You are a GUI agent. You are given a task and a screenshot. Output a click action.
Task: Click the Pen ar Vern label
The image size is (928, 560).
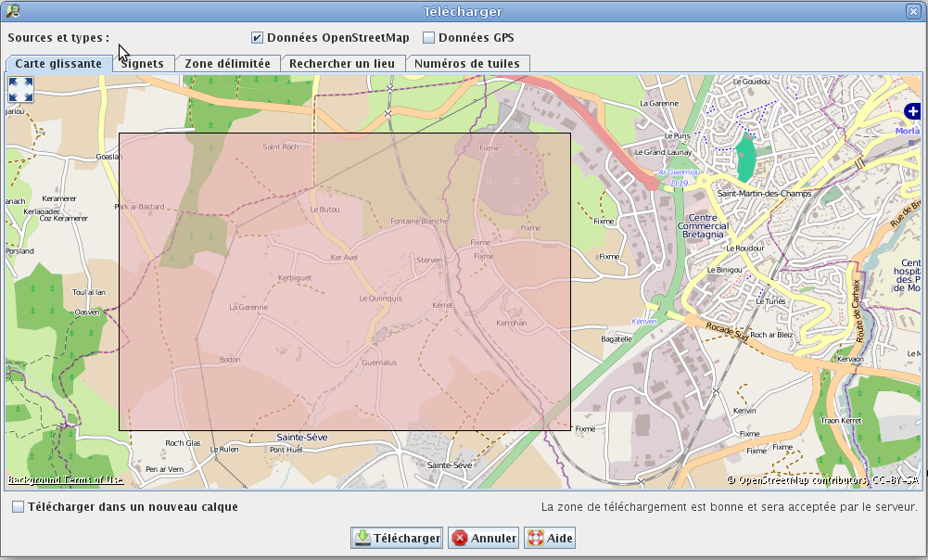coord(164,469)
